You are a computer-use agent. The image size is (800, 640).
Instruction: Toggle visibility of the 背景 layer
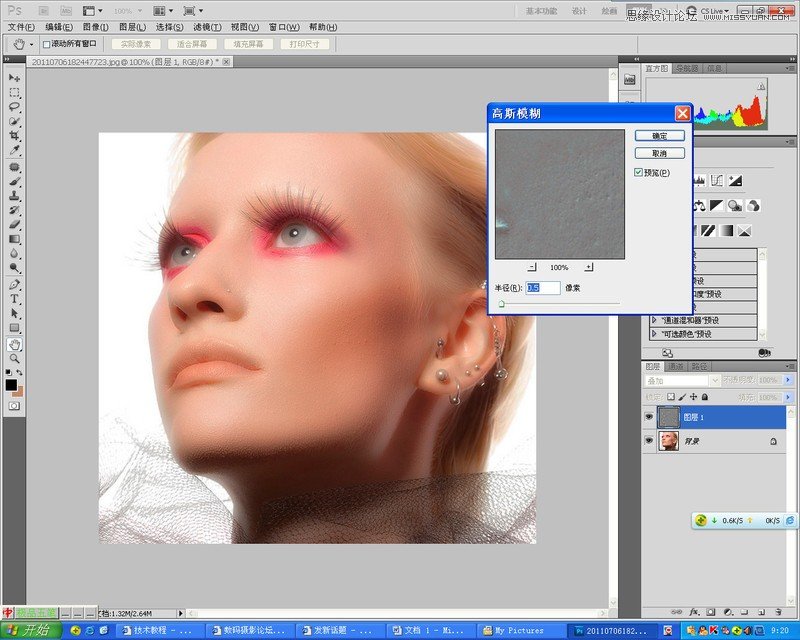[650, 440]
